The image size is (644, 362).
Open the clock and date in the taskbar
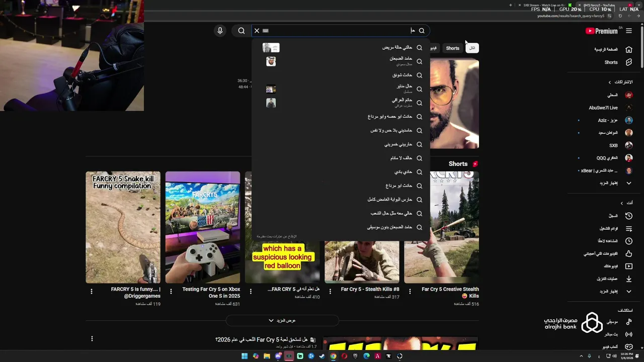[x=626, y=356]
